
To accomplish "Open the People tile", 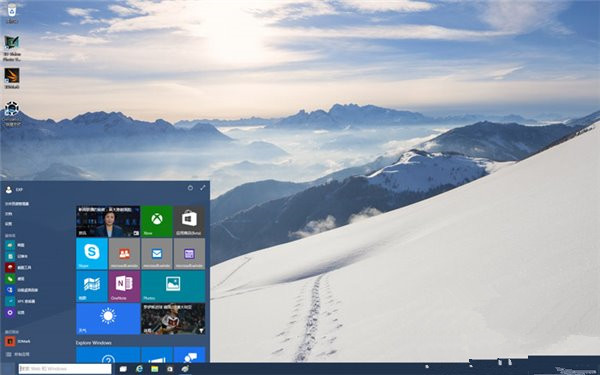I will coord(124,254).
